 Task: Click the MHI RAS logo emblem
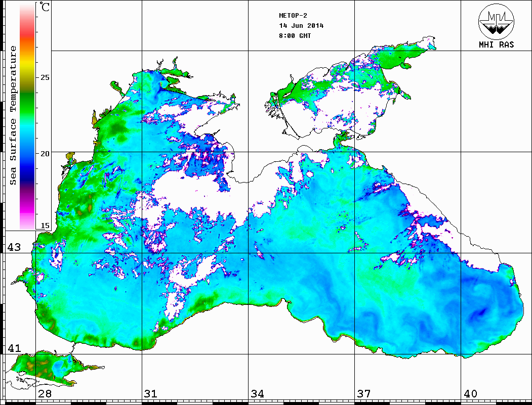click(x=496, y=21)
